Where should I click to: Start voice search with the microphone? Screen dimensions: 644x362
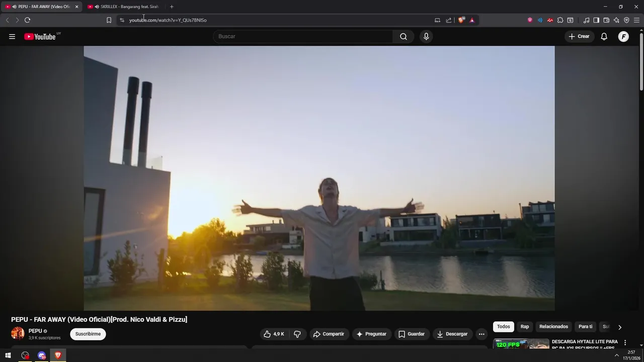(x=426, y=36)
